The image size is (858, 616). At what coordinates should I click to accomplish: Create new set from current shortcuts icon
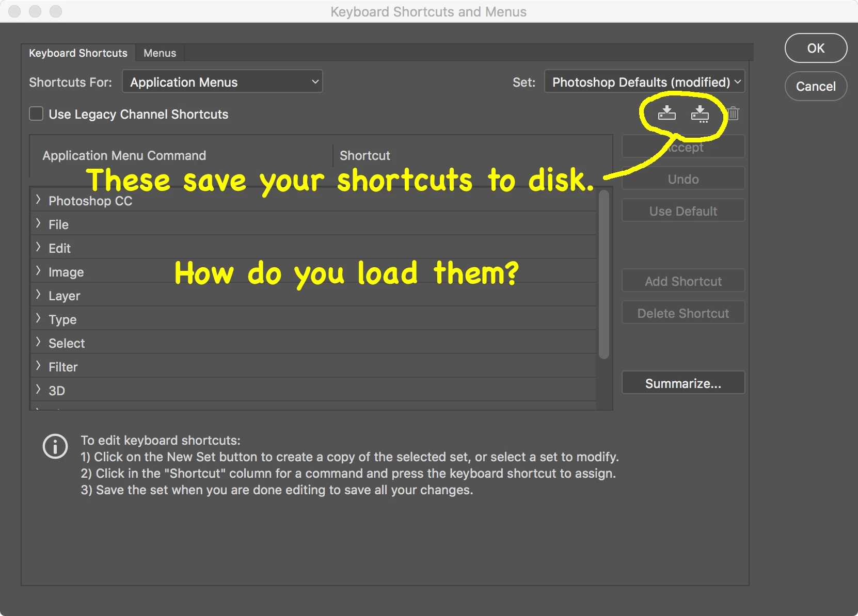point(700,114)
